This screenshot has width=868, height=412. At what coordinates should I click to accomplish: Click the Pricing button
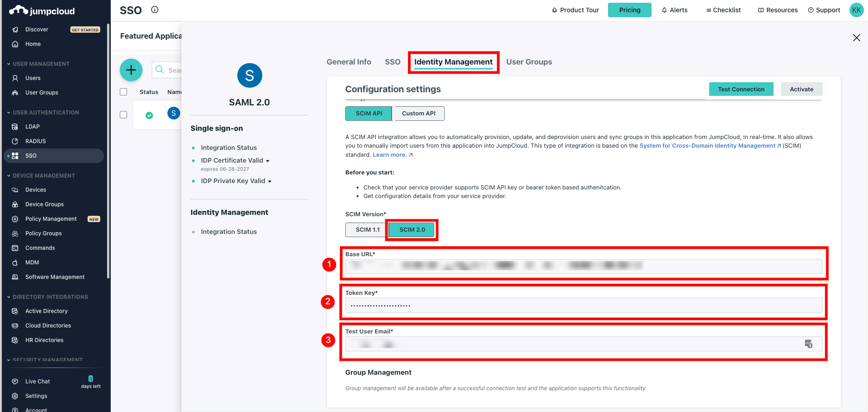pos(630,10)
